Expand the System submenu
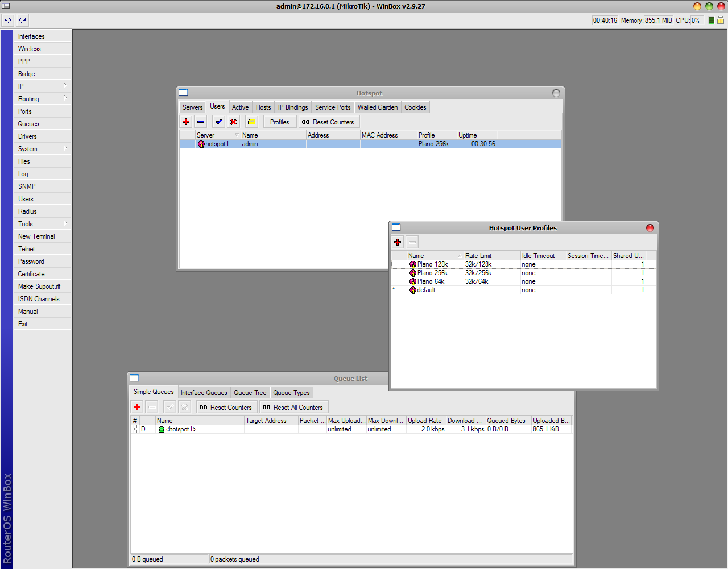This screenshot has height=569, width=728. click(65, 148)
